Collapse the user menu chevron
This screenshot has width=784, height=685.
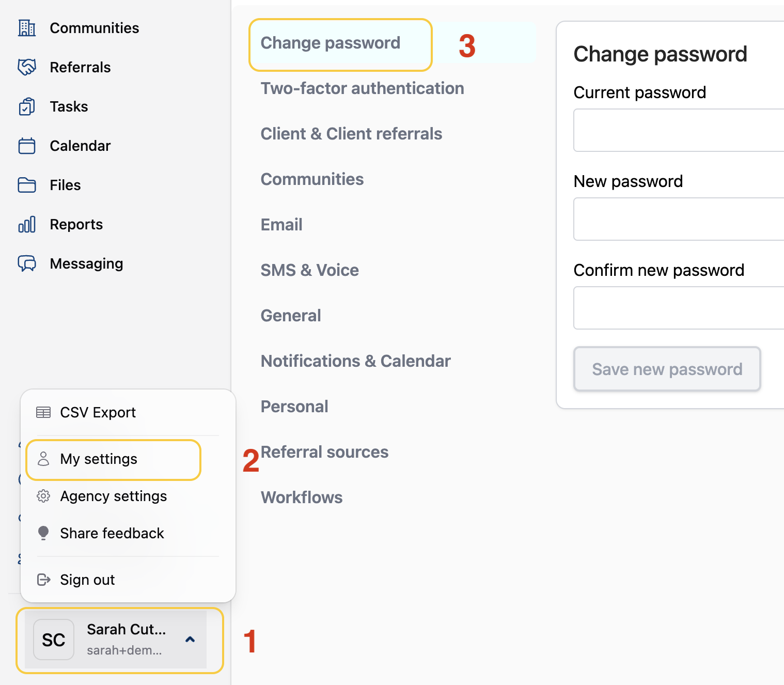coord(190,640)
